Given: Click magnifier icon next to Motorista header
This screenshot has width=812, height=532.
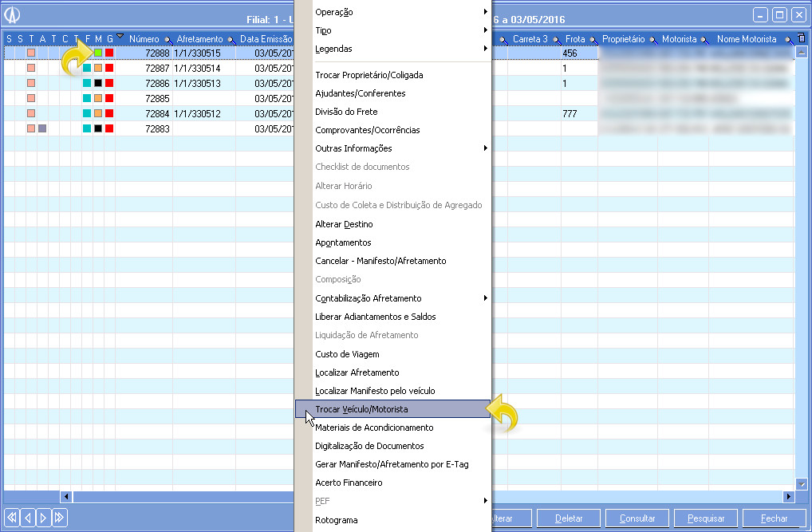Looking at the screenshot, I should point(704,40).
